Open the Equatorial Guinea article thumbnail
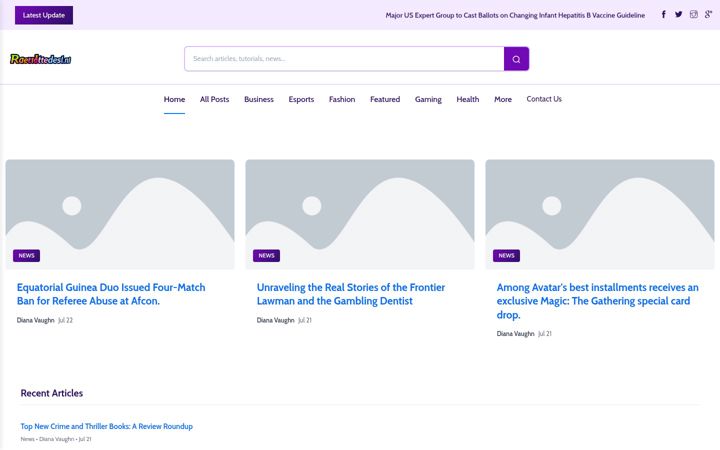Image resolution: width=720 pixels, height=450 pixels. click(120, 214)
